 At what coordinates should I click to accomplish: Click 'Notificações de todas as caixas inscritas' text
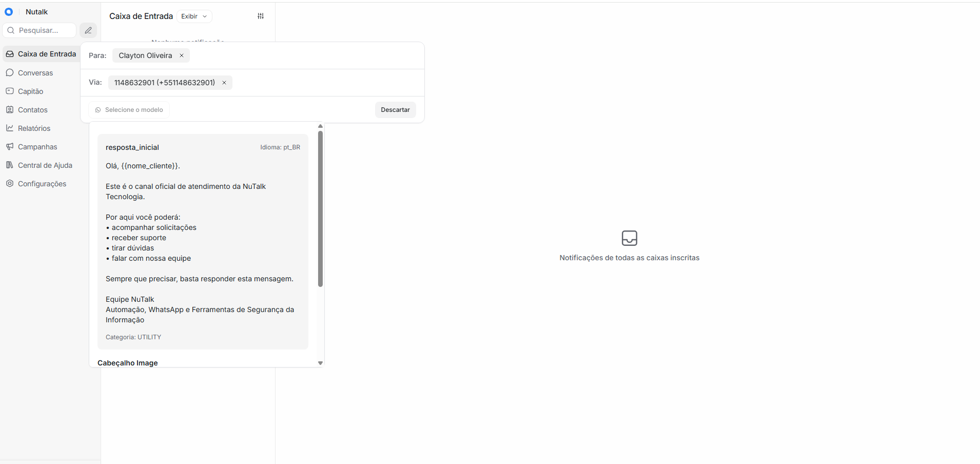pos(630,258)
